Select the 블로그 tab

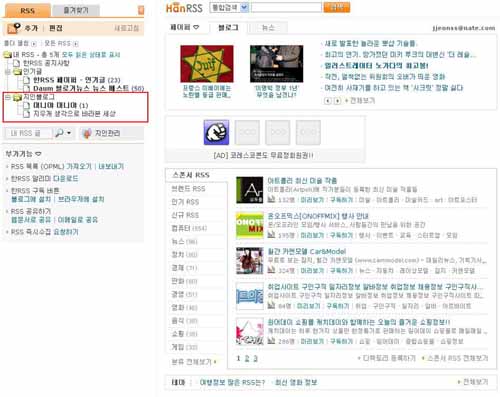coord(228,28)
